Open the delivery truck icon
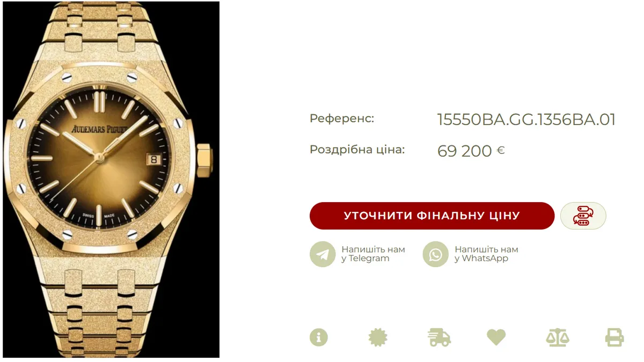This screenshot has height=362, width=644. click(439, 337)
